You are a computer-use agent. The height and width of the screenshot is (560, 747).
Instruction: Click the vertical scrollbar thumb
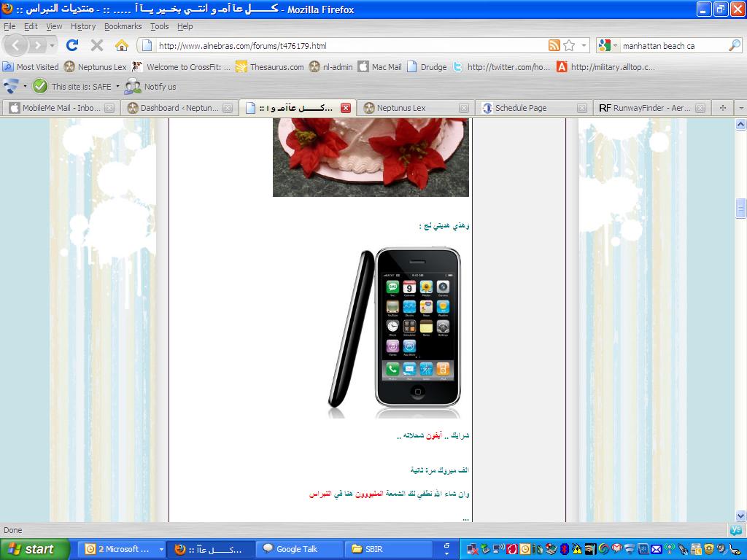pyautogui.click(x=740, y=208)
